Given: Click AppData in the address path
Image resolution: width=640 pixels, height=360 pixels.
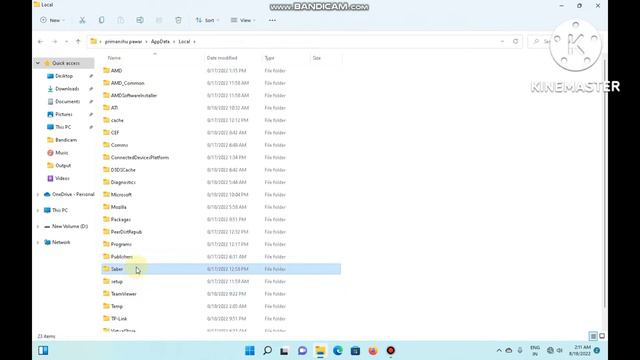Looking at the screenshot, I should (160, 42).
